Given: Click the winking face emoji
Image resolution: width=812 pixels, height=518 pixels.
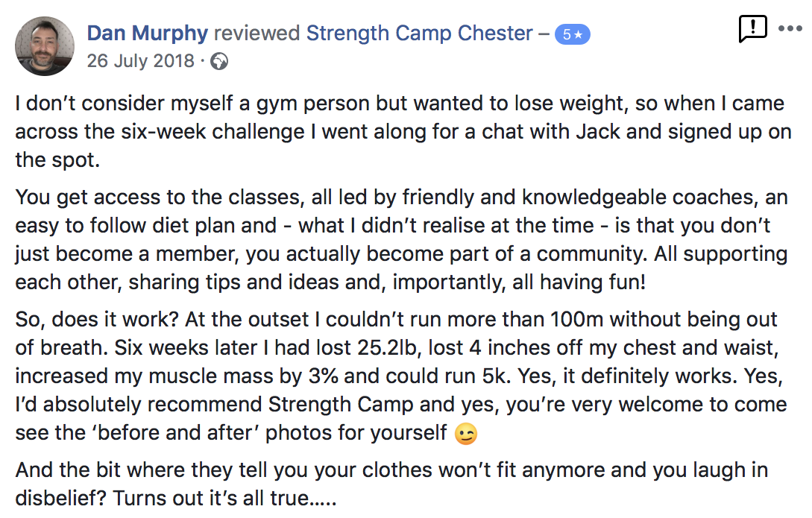Looking at the screenshot, I should click(466, 434).
